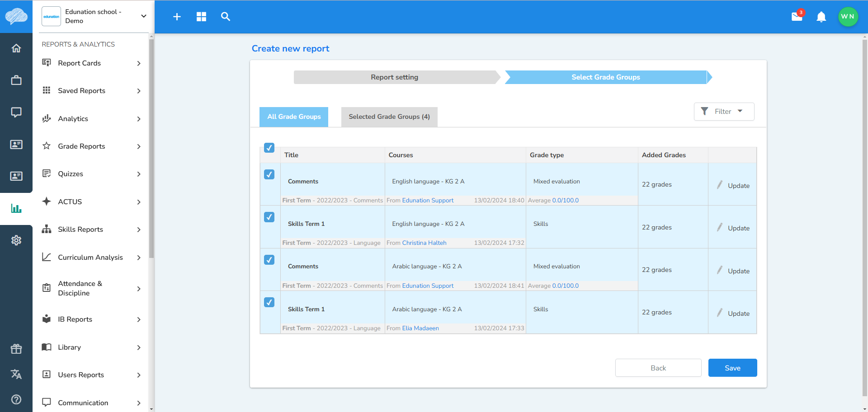Image resolution: width=868 pixels, height=412 pixels.
Task: Uncheck the English language Skills Term 1 checkbox
Action: click(269, 217)
